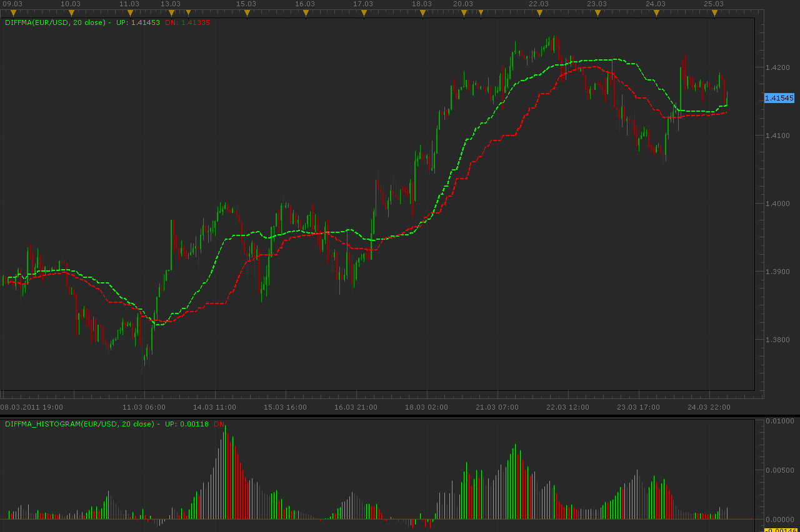The width and height of the screenshot is (800, 532).
Task: Click the 1.4200 price axis label
Action: (777, 67)
